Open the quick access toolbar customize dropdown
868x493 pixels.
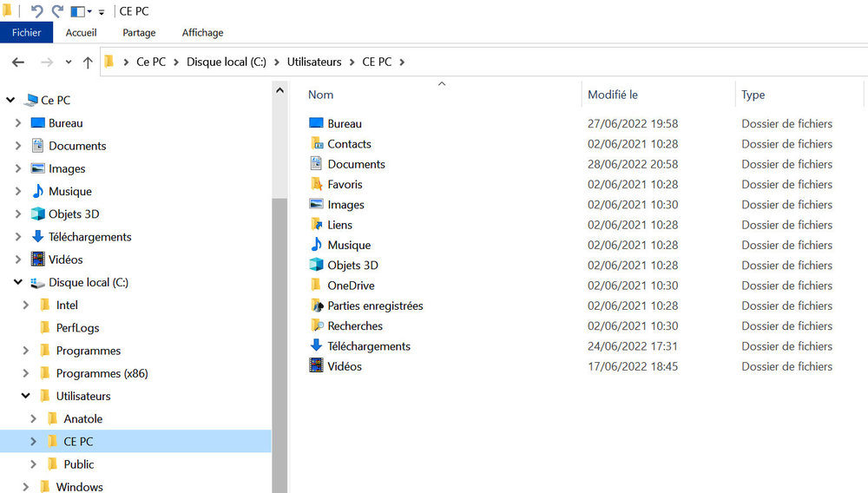pyautogui.click(x=102, y=12)
